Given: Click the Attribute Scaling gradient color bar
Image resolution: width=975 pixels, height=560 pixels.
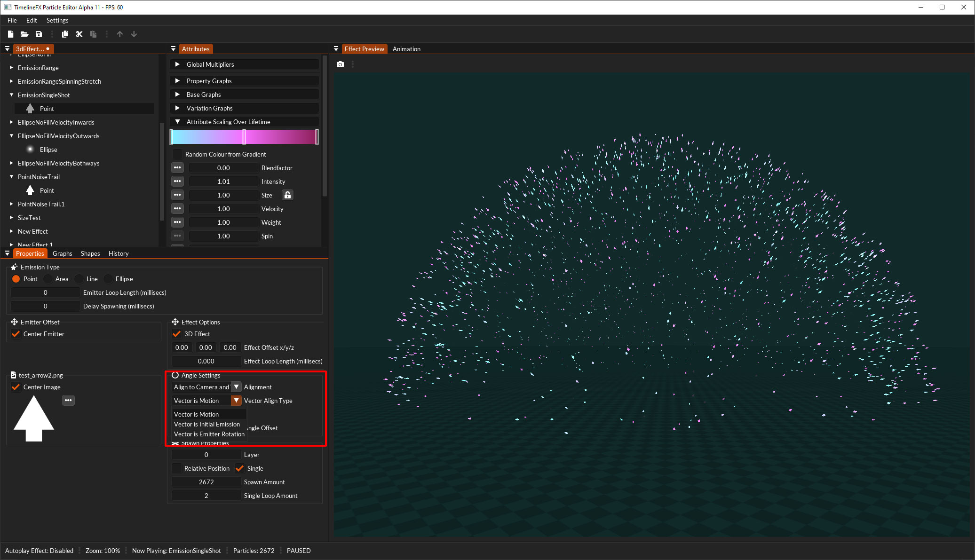Looking at the screenshot, I should (244, 137).
